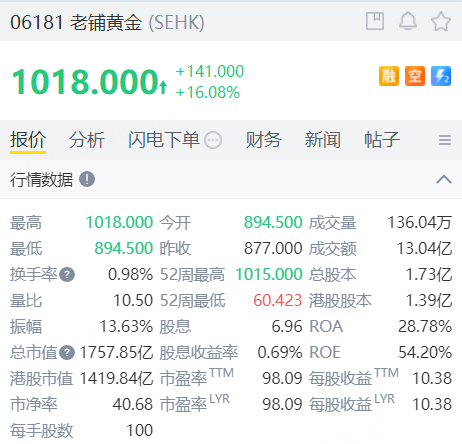Click the help icon next to 换手率
The height and width of the screenshot is (444, 462).
click(67, 275)
